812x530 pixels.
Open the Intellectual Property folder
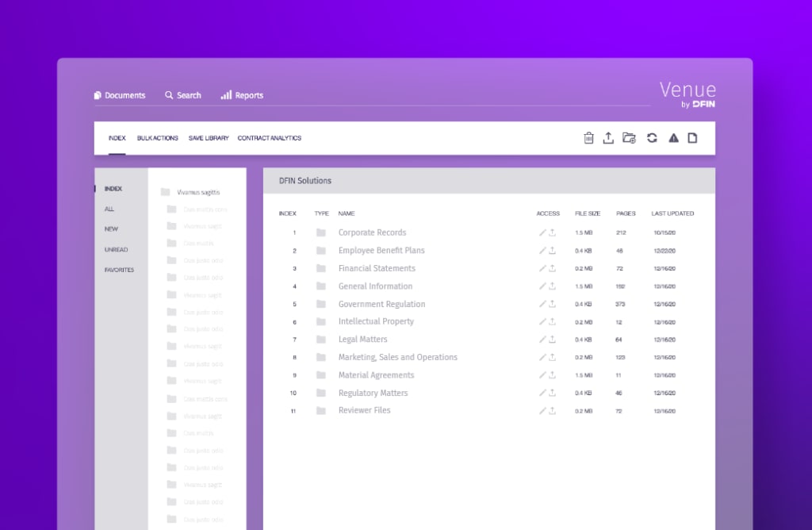pos(376,321)
